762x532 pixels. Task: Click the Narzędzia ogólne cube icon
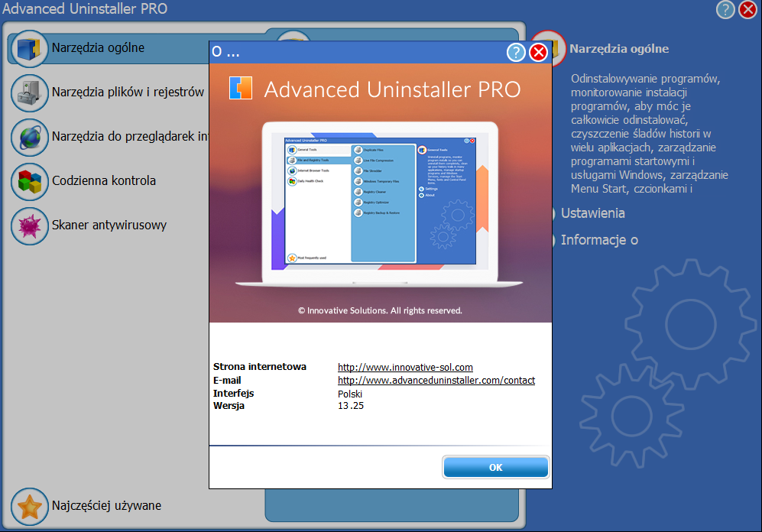[29, 48]
